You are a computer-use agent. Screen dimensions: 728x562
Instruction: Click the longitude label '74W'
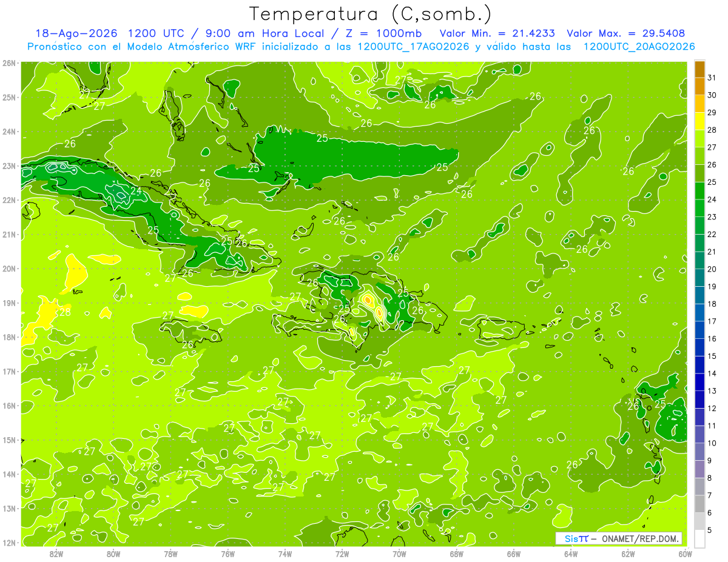coord(285,554)
